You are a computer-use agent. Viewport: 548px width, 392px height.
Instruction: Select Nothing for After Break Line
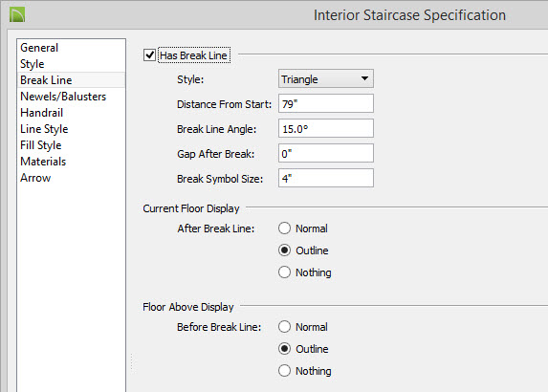coord(284,272)
